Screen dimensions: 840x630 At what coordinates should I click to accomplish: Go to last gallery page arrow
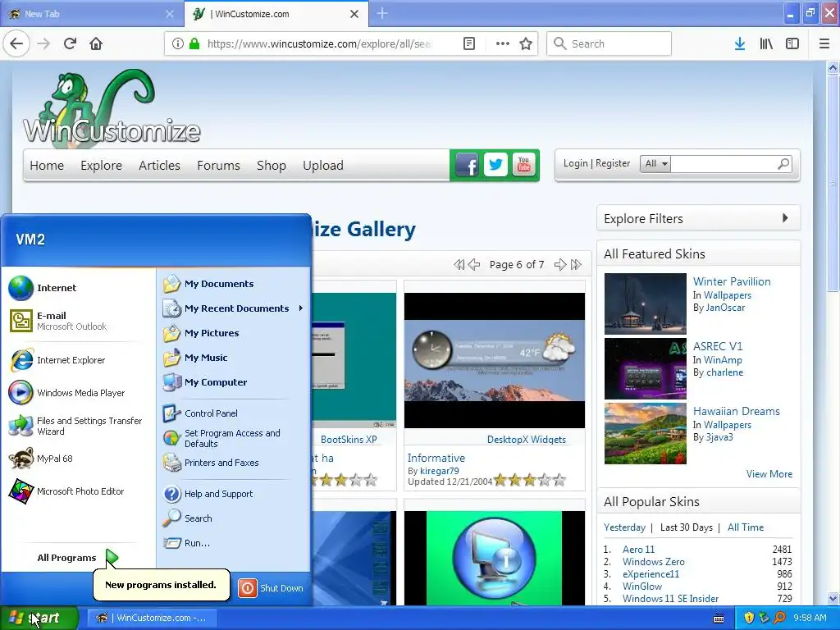pos(576,265)
